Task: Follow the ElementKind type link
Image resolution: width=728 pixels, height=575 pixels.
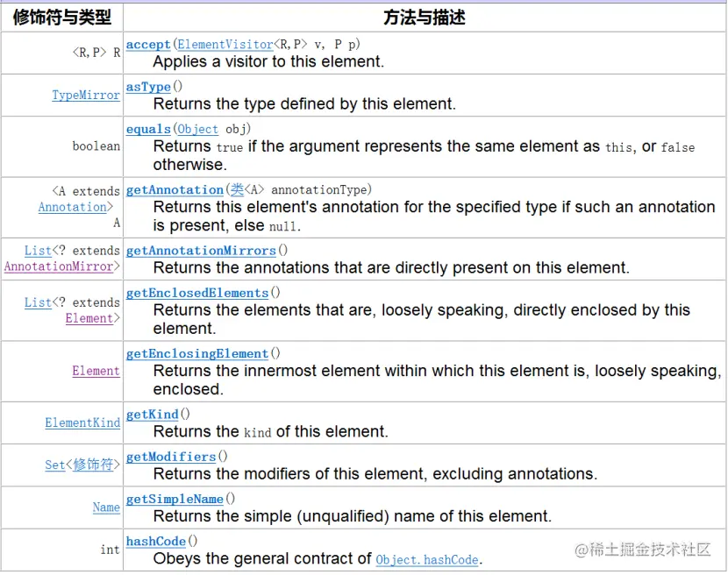Action: (82, 422)
